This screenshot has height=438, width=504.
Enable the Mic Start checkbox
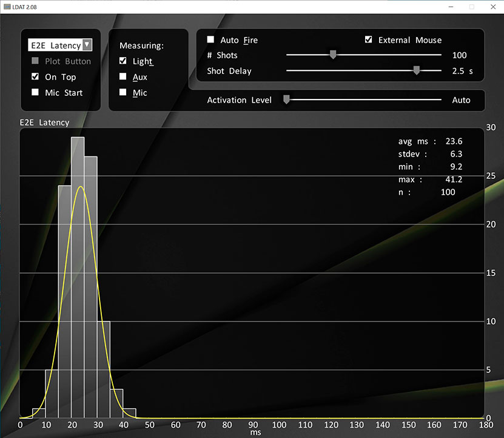point(35,92)
